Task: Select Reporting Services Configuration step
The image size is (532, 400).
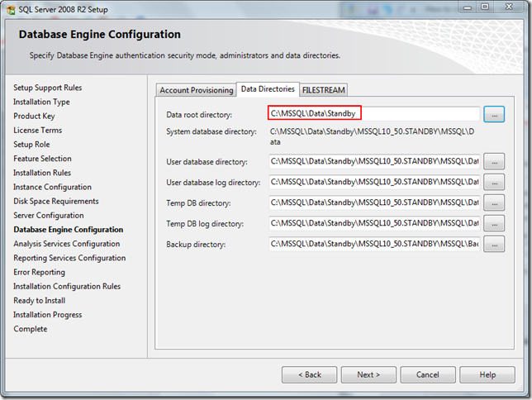Action: pos(69,258)
